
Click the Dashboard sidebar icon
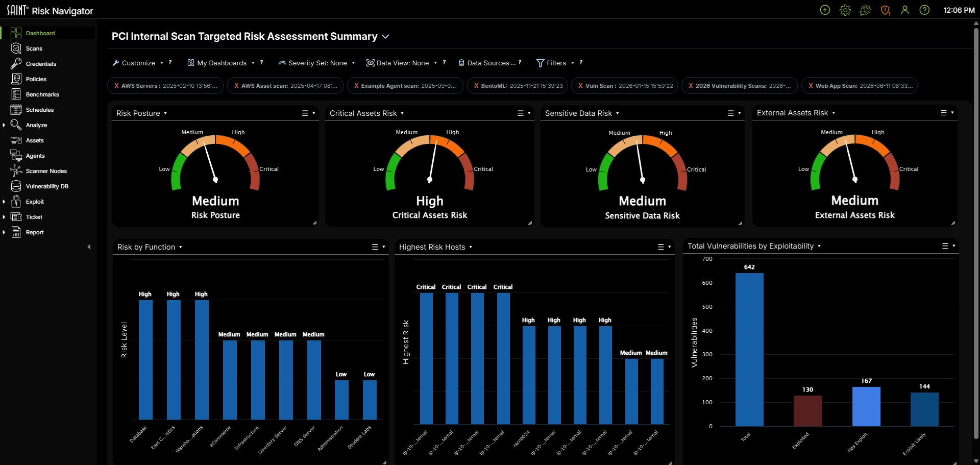[16, 33]
